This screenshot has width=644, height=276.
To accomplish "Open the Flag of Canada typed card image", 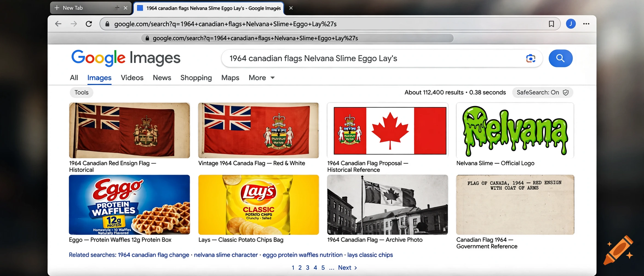I will [515, 205].
